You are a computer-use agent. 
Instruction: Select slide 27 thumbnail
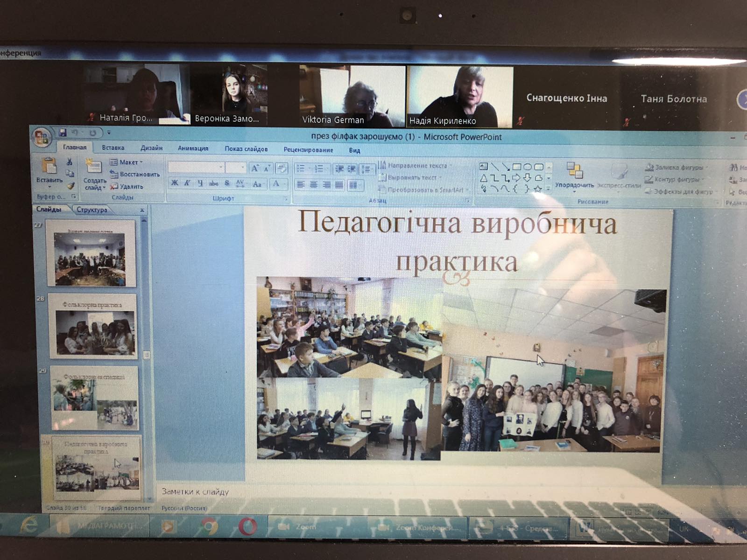pos(91,253)
